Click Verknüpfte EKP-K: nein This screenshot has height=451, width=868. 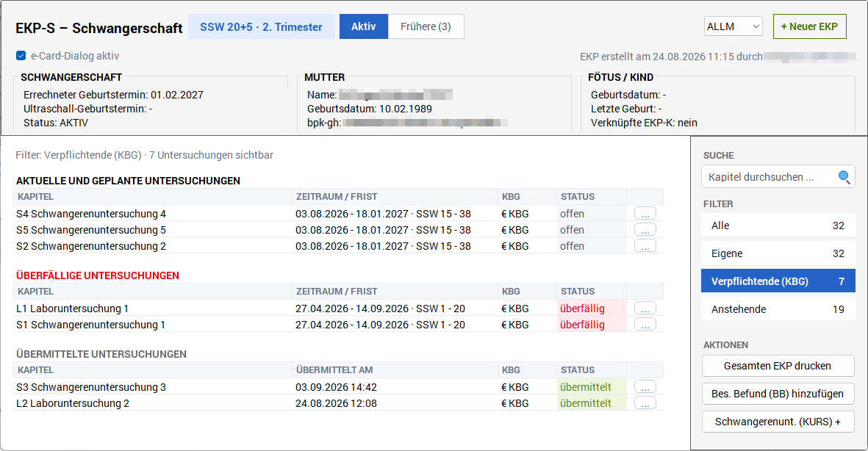(644, 122)
